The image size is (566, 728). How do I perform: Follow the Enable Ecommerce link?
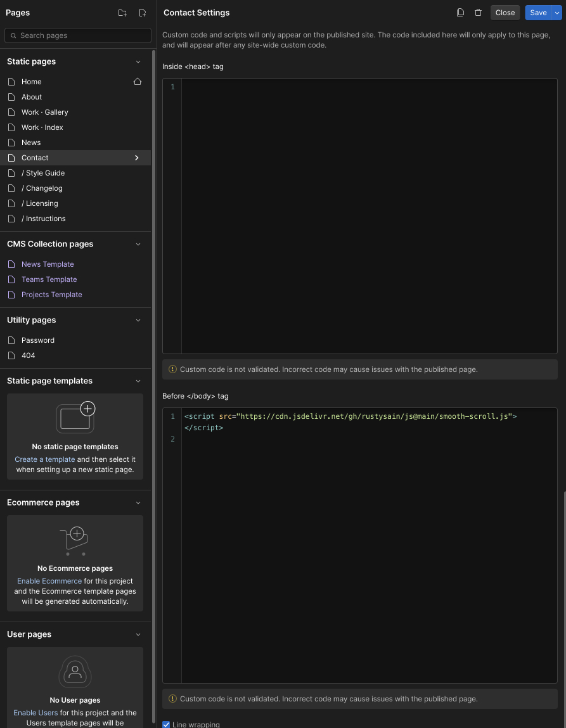tap(49, 581)
